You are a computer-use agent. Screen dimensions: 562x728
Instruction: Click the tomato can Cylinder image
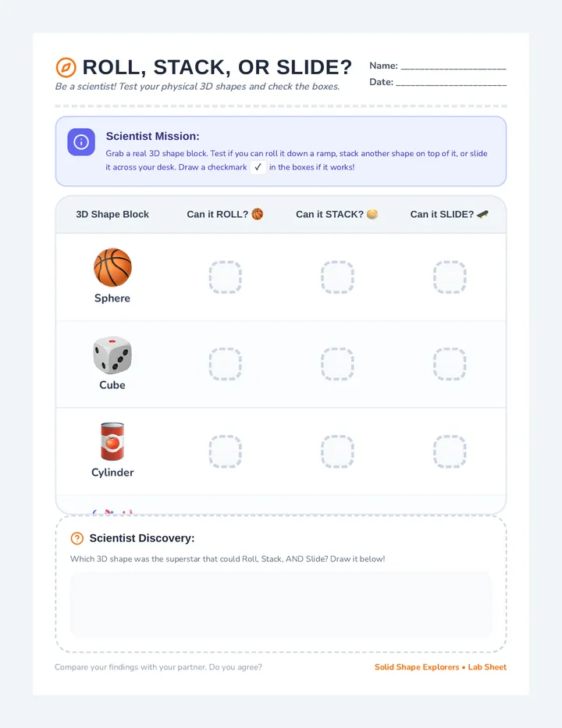112,441
